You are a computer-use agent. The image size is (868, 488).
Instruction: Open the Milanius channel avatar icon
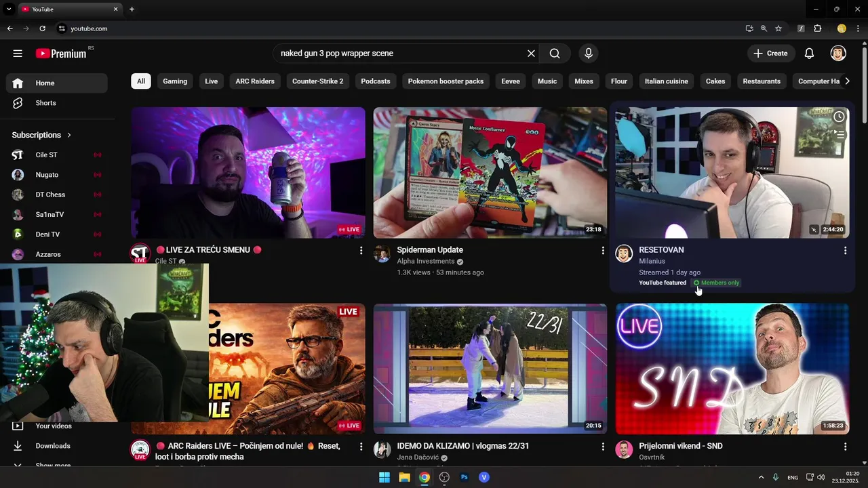(624, 254)
